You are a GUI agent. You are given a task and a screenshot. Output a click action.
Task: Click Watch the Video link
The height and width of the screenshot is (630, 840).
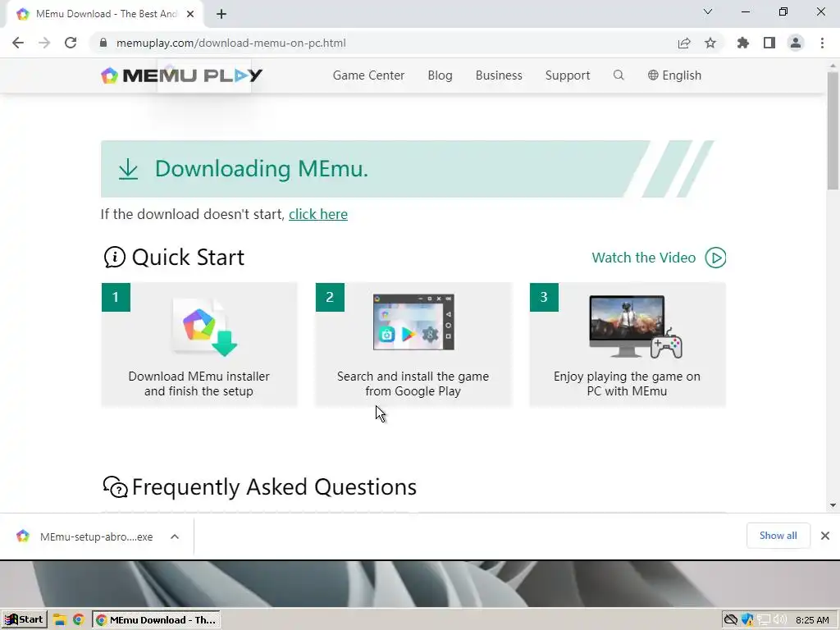(643, 258)
